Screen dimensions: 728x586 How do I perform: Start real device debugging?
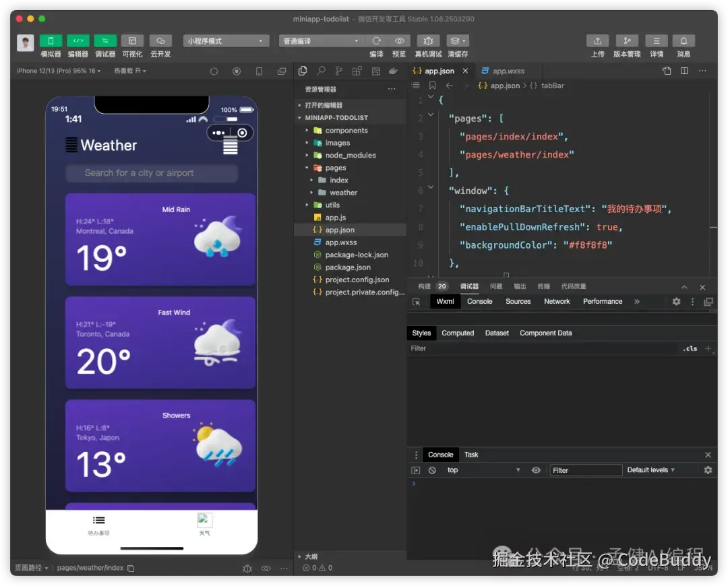429,41
